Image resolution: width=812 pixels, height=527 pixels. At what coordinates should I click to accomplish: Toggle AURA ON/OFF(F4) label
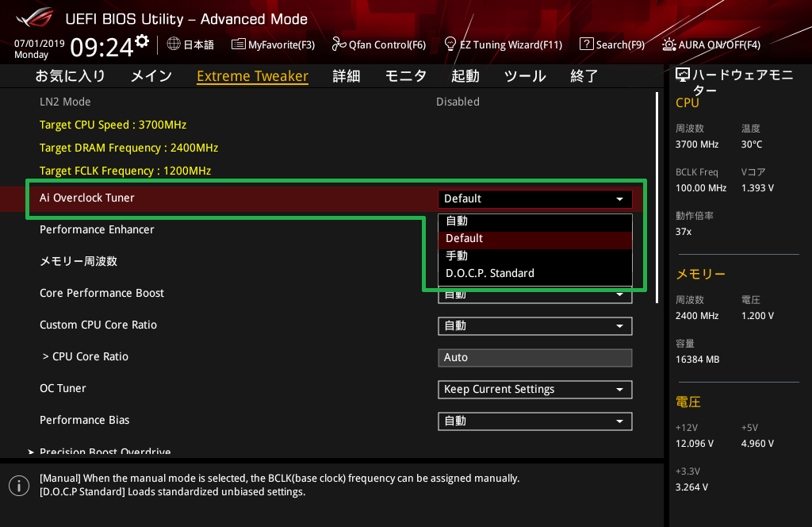click(719, 45)
